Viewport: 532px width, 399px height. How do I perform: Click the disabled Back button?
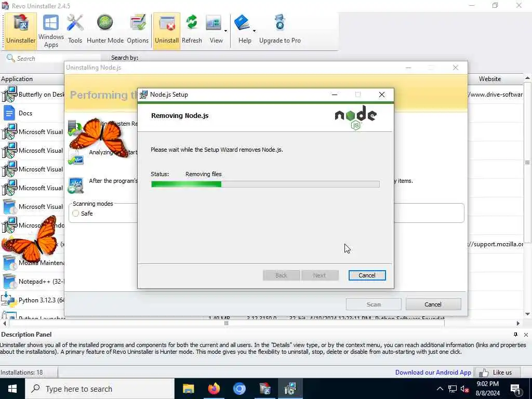[281, 275]
